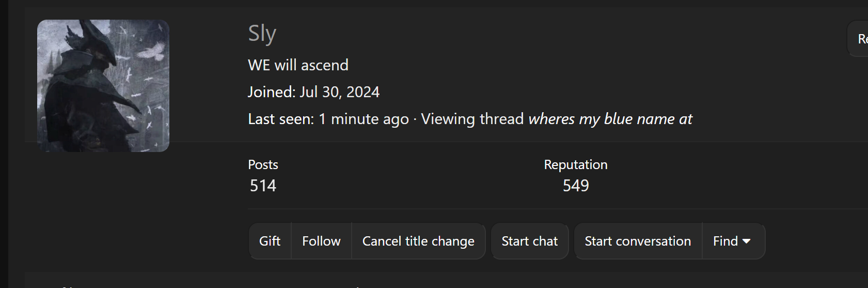This screenshot has height=288, width=868.
Task: Open thread "wheres my blue name at"
Action: pyautogui.click(x=610, y=119)
